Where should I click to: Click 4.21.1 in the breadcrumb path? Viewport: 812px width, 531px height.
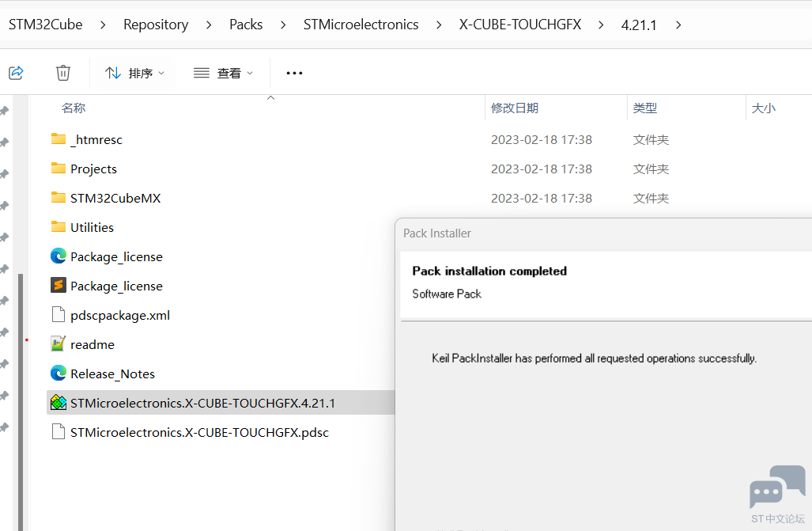[639, 25]
